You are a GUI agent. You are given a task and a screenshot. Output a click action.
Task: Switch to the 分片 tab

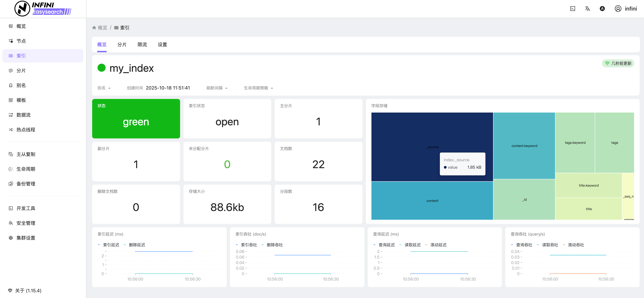tap(122, 45)
